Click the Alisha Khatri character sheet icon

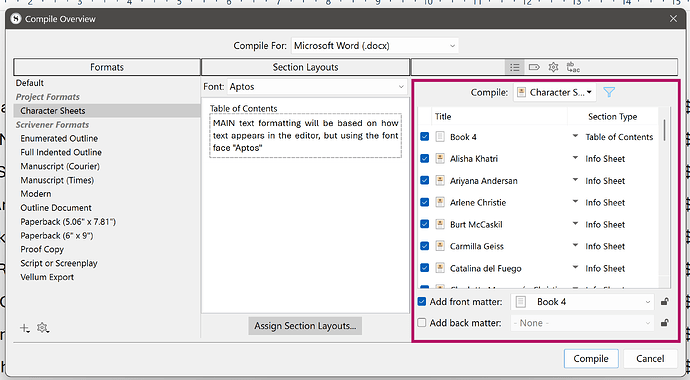(x=440, y=159)
